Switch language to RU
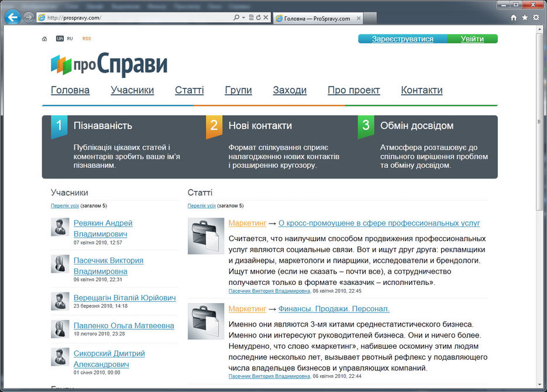The image size is (547, 392). pyautogui.click(x=70, y=39)
